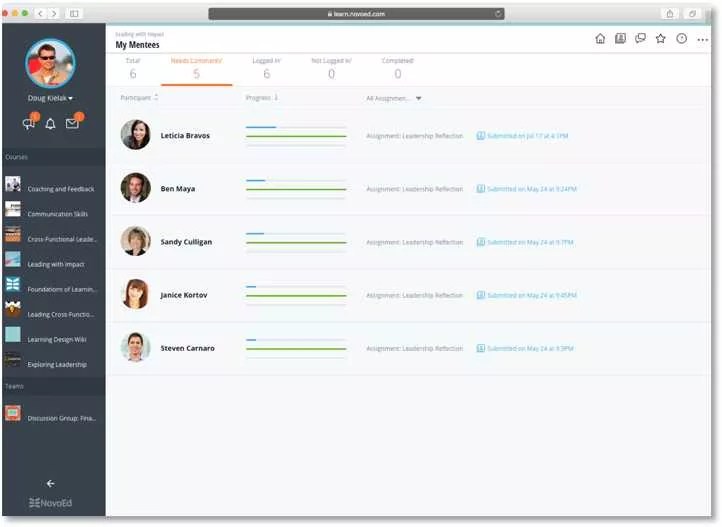722x527 pixels.
Task: Open Janice Kortov submission link
Action: [x=532, y=295]
